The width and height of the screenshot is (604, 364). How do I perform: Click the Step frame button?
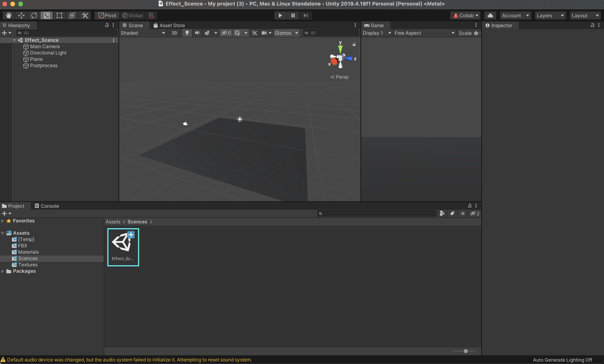coord(305,15)
